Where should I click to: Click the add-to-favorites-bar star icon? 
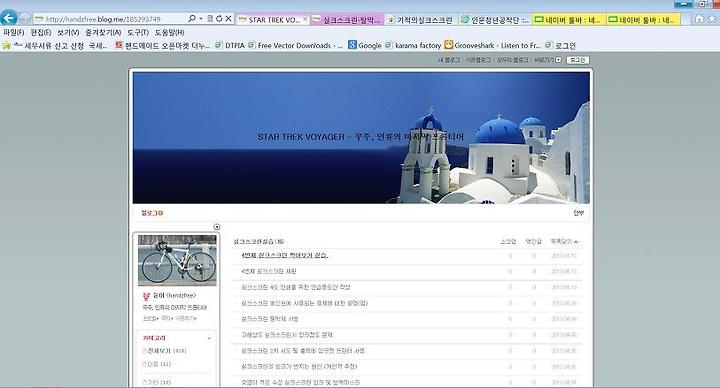click(x=6, y=45)
